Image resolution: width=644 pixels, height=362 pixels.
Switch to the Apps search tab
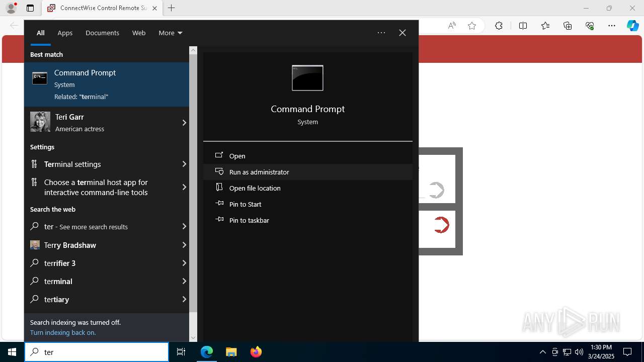(65, 33)
